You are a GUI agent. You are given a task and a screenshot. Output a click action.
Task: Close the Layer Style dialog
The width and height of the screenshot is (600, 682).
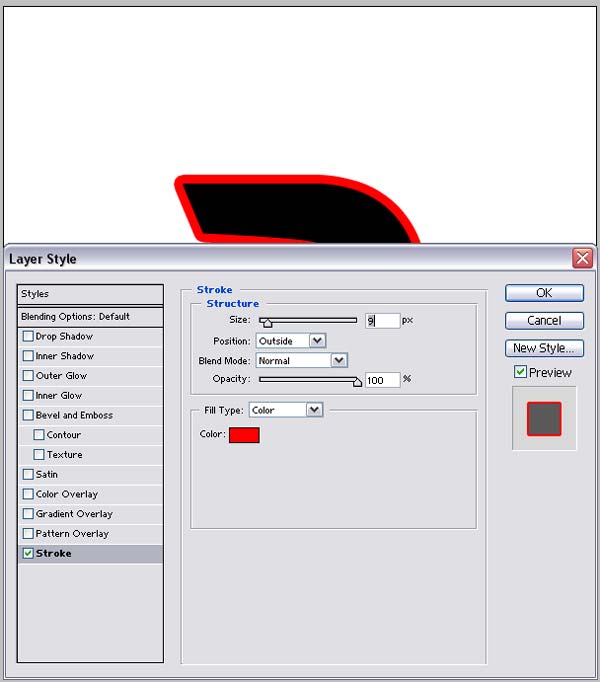[583, 258]
